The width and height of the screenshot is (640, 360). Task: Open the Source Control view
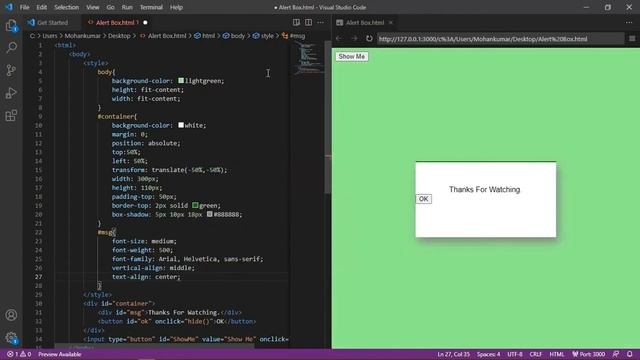click(11, 70)
